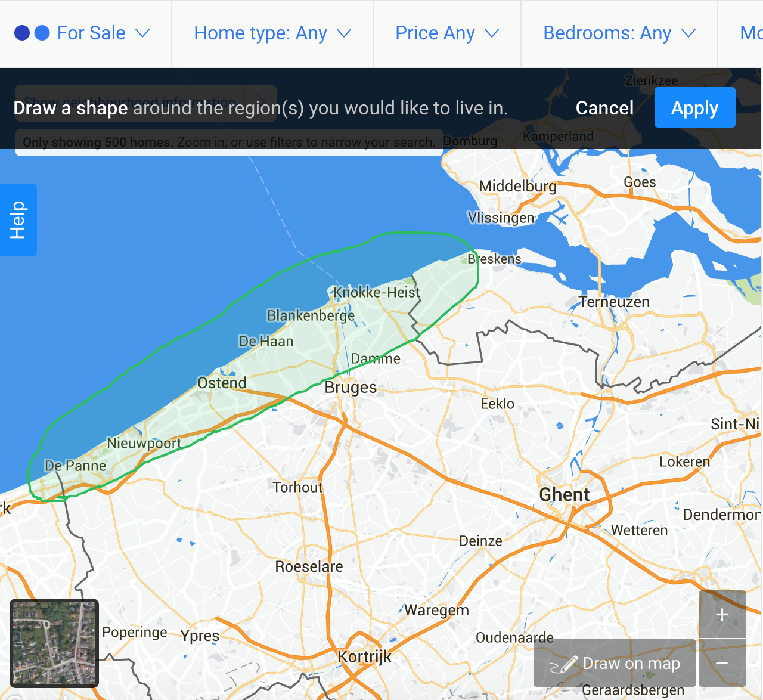This screenshot has width=763, height=700.
Task: Open the Help side tab
Action: 18,220
